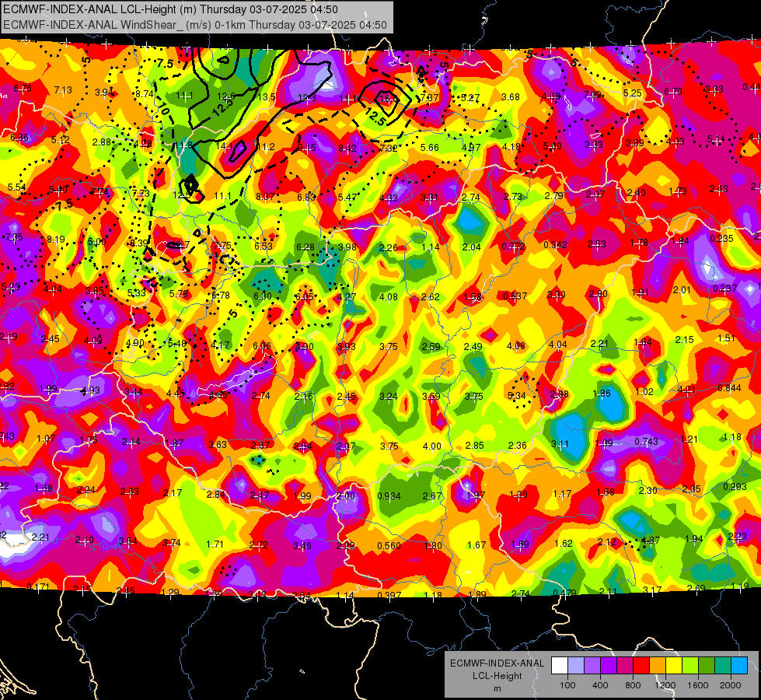Viewport: 761px width, 700px height.
Task: Click the legend label 2000
Action: point(731,685)
